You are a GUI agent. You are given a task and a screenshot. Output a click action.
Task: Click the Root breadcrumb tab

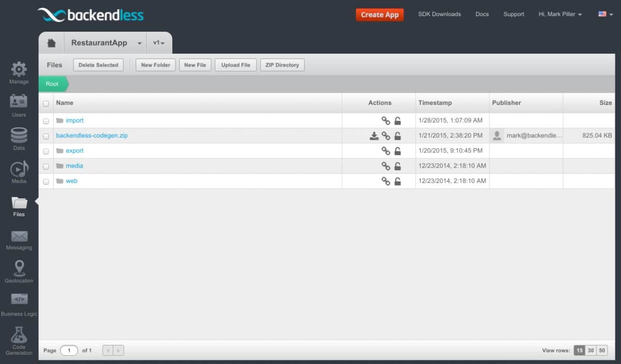(53, 84)
